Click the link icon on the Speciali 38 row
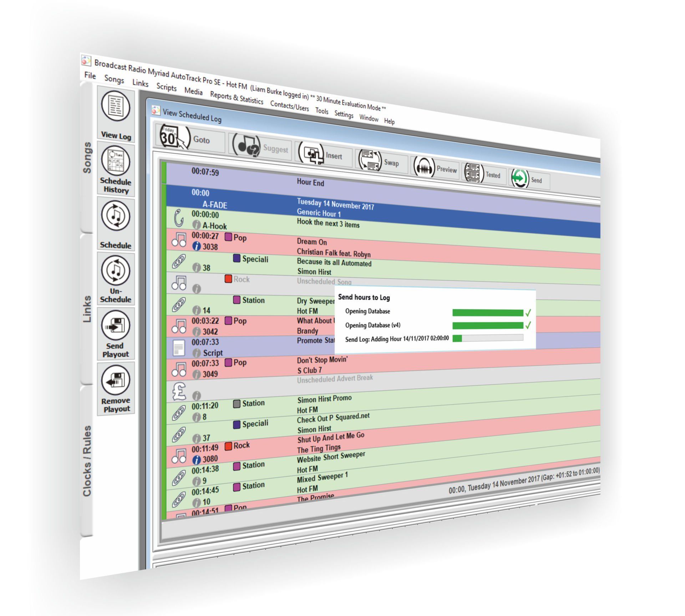The width and height of the screenshot is (685, 616). pos(179,261)
